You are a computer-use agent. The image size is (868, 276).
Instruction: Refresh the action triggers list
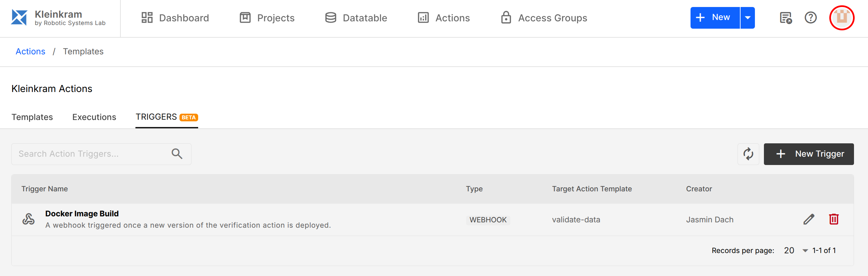pos(748,154)
